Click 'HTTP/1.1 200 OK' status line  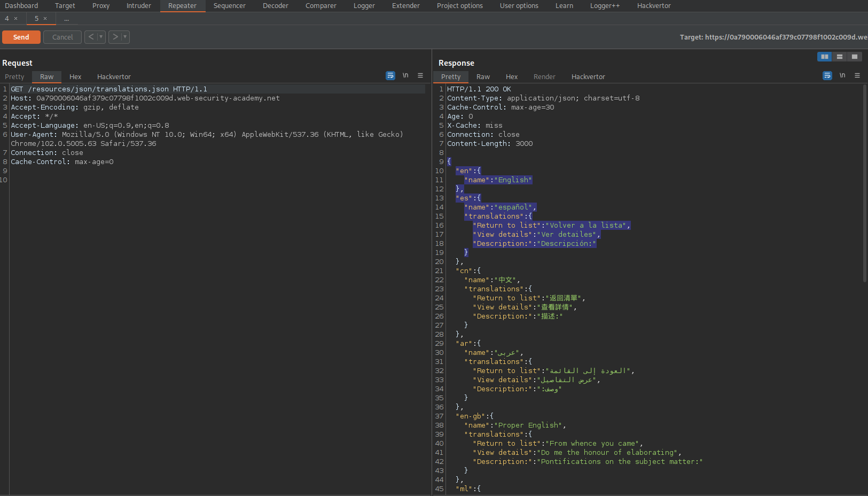479,89
